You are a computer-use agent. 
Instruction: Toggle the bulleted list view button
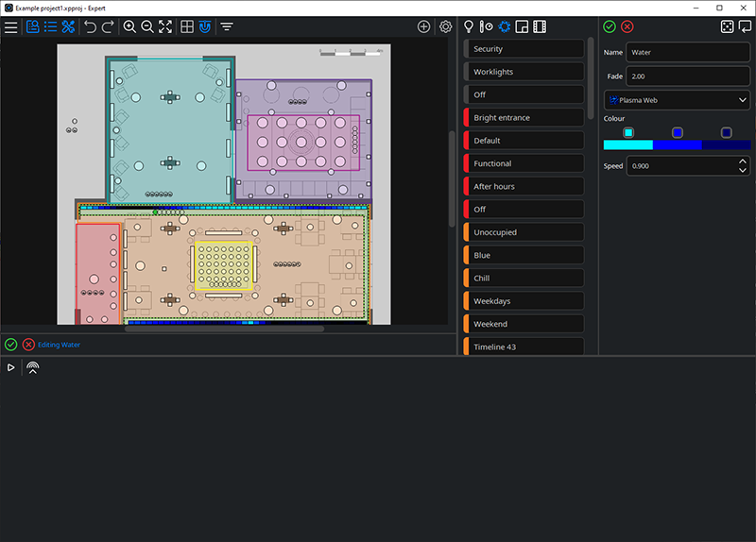[50, 27]
